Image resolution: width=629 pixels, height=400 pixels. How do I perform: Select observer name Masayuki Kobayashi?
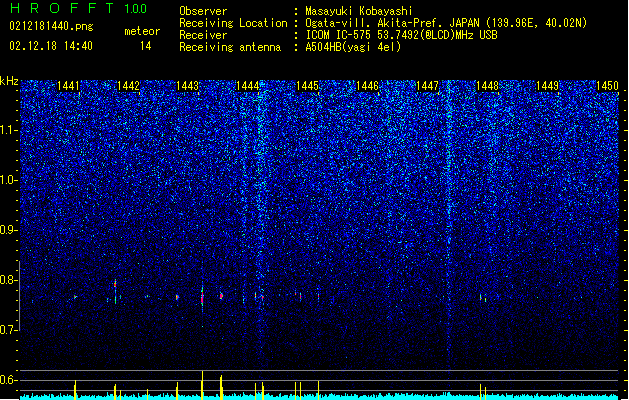tap(359, 11)
